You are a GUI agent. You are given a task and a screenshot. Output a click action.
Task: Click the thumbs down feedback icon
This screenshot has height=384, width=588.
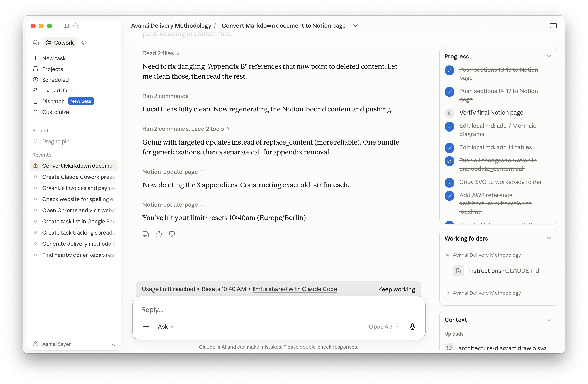pyautogui.click(x=172, y=234)
